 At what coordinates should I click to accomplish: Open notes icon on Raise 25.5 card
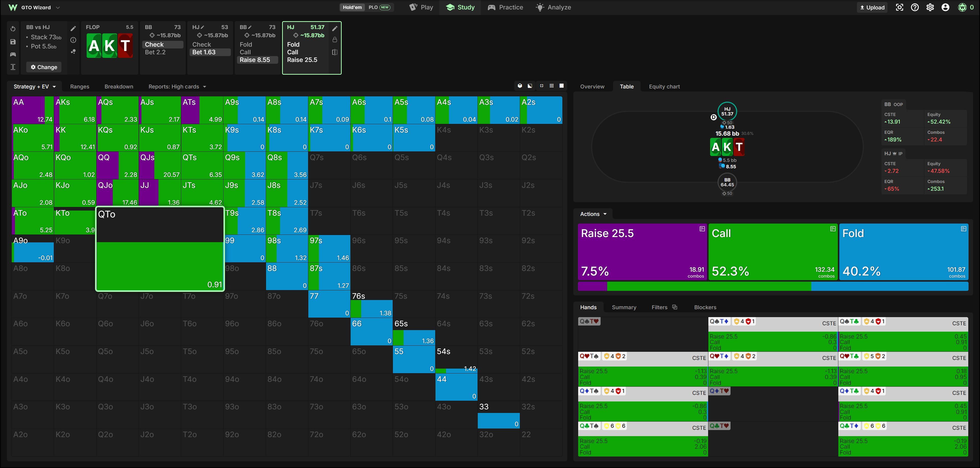[702, 229]
